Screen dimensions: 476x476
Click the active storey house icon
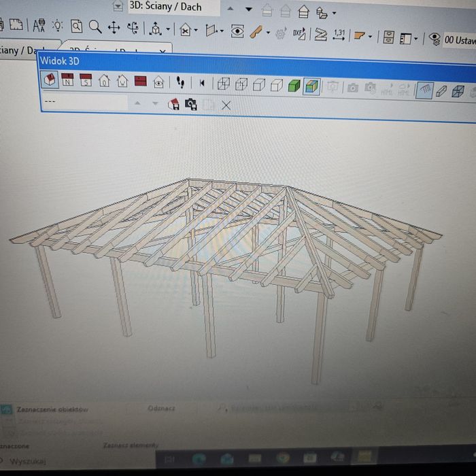(x=303, y=12)
